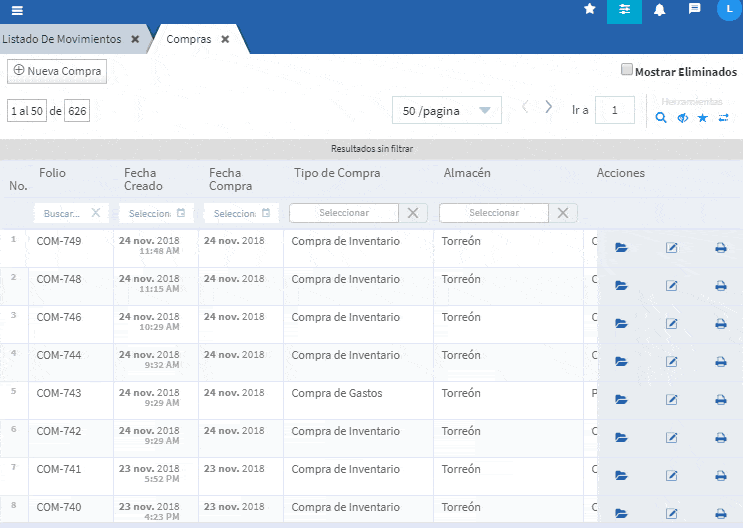
Task: Switch to Listado De Movimientos tab
Action: click(x=62, y=39)
